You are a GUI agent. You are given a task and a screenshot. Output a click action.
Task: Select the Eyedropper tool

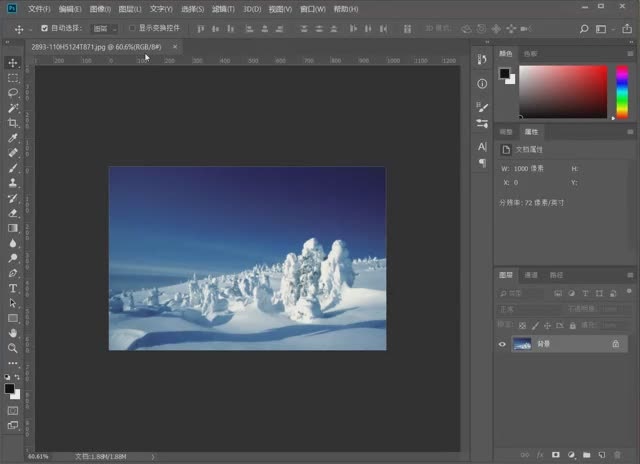[x=13, y=138]
